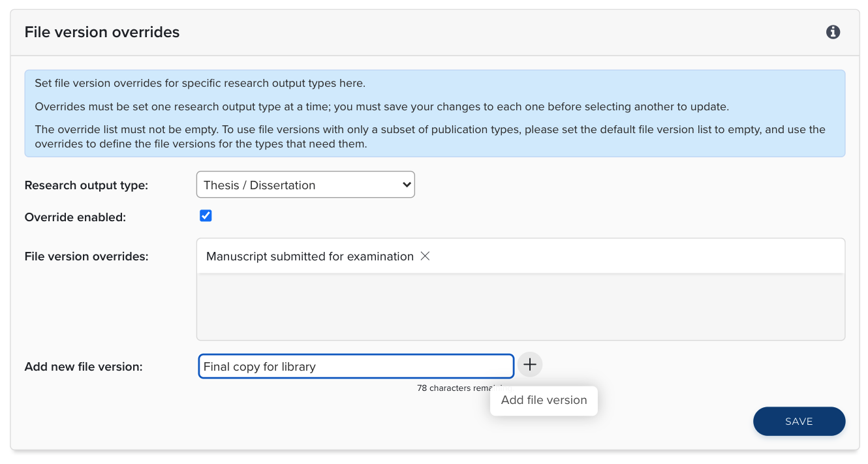Click the info icon in the header

[833, 32]
